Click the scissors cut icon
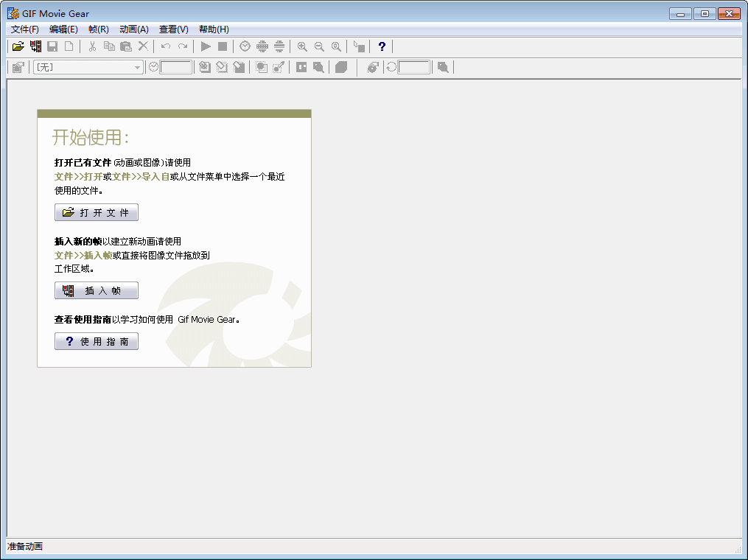The width and height of the screenshot is (748, 560). click(92, 46)
